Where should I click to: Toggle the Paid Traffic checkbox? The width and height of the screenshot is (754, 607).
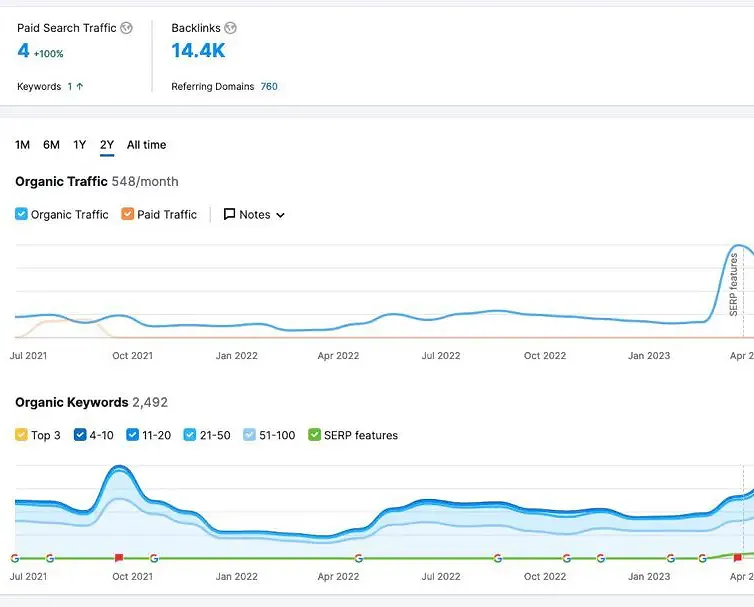(x=127, y=214)
